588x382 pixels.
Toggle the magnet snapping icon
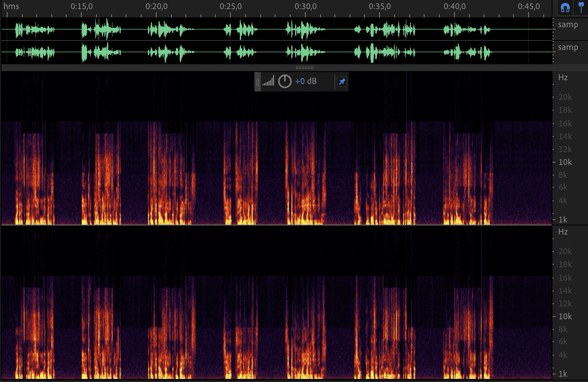point(565,8)
